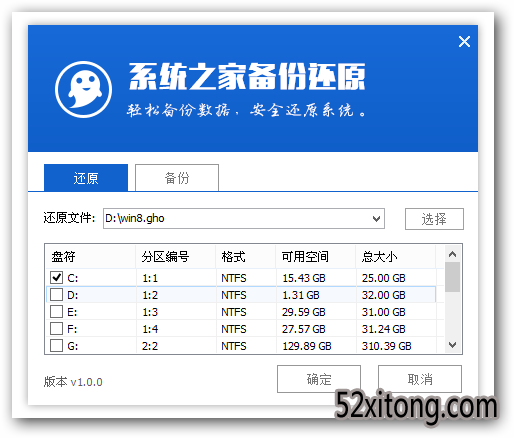Open the restore file dropdown arrow

(376, 219)
